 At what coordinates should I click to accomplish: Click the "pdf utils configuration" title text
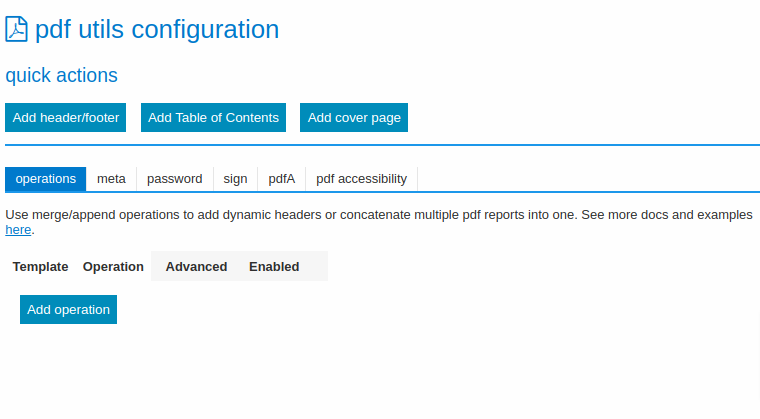[x=157, y=30]
